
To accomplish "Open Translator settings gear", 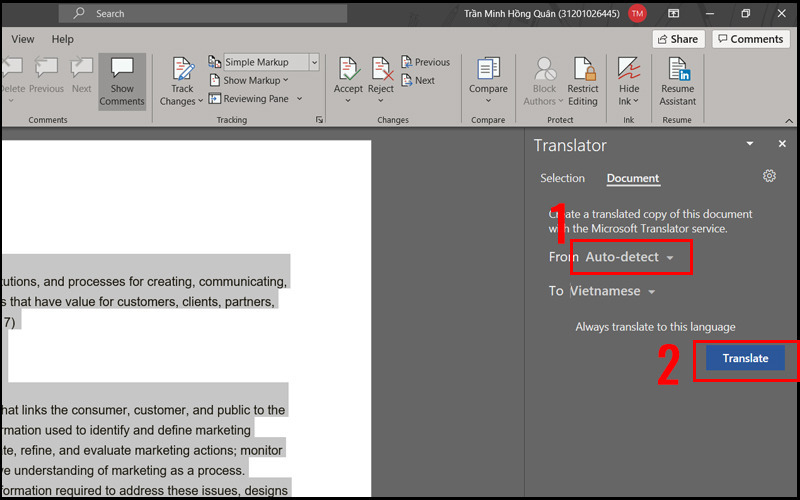I will click(769, 176).
